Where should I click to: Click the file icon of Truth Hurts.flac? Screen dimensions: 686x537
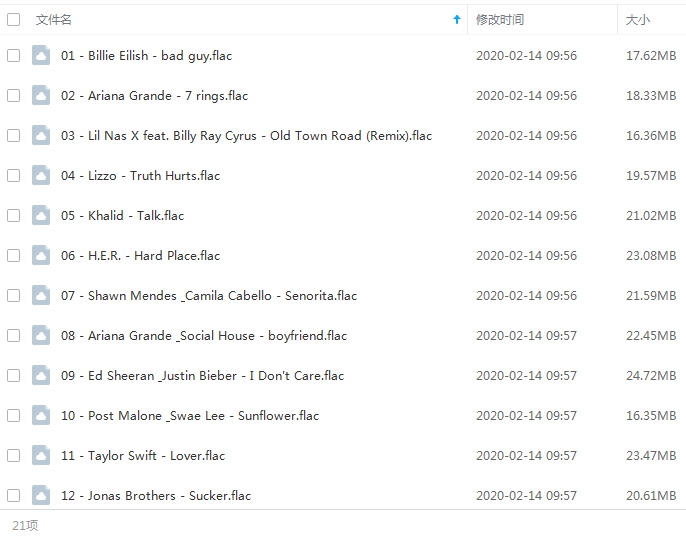[x=41, y=175]
